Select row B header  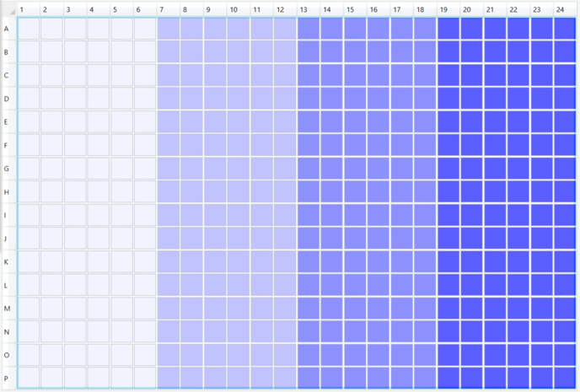pos(9,51)
